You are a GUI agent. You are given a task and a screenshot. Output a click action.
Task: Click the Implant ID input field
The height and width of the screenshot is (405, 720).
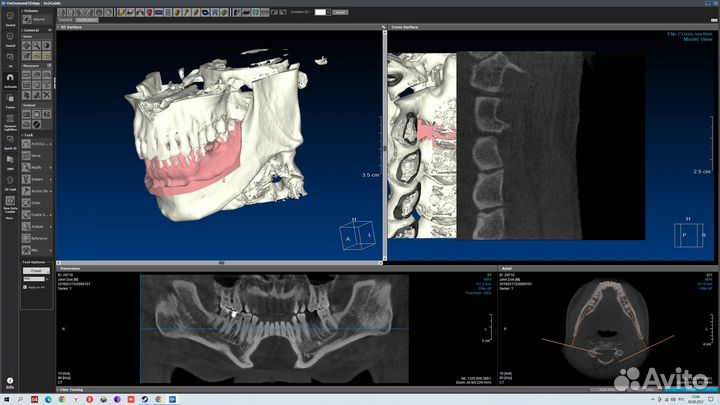pyautogui.click(x=321, y=12)
